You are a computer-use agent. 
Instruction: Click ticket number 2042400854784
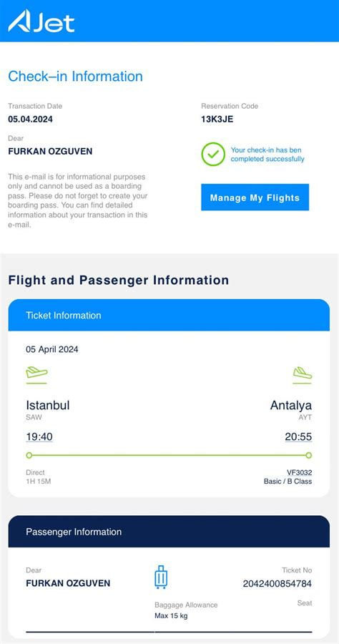[277, 583]
